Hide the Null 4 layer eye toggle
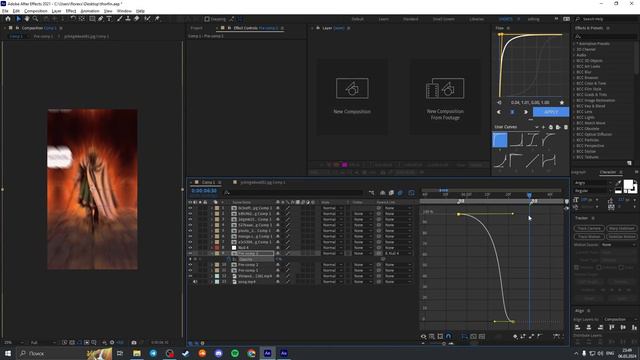The image size is (640, 360). pyautogui.click(x=190, y=248)
